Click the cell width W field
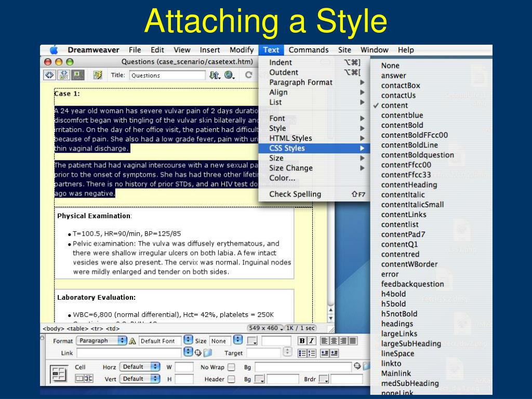The height and width of the screenshot is (399, 532). click(184, 367)
